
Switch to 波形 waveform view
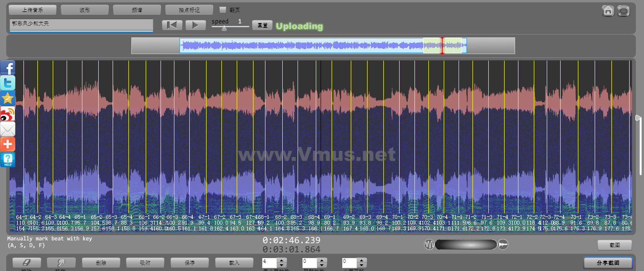(85, 10)
